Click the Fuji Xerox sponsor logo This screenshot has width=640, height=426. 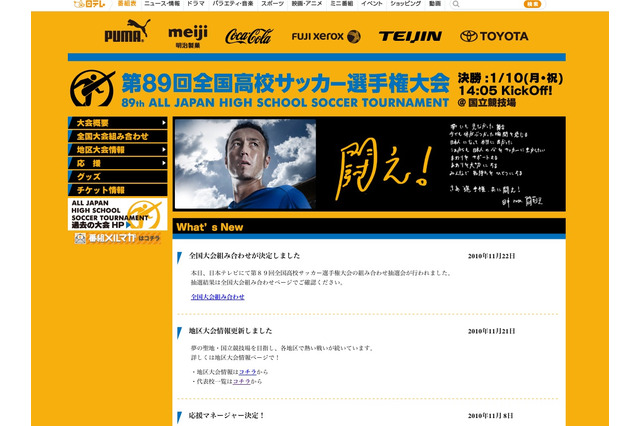[326, 36]
